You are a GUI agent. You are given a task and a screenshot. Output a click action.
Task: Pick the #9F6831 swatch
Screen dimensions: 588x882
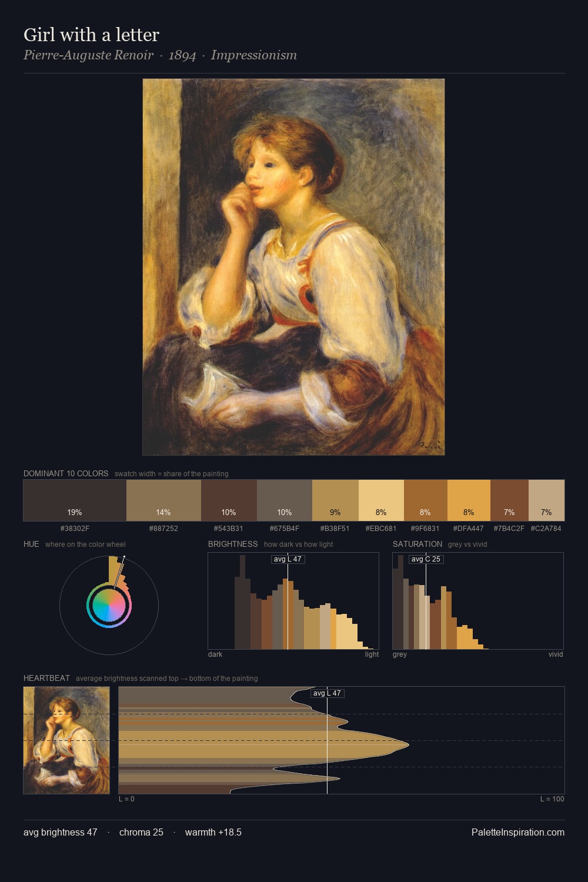coord(426,500)
